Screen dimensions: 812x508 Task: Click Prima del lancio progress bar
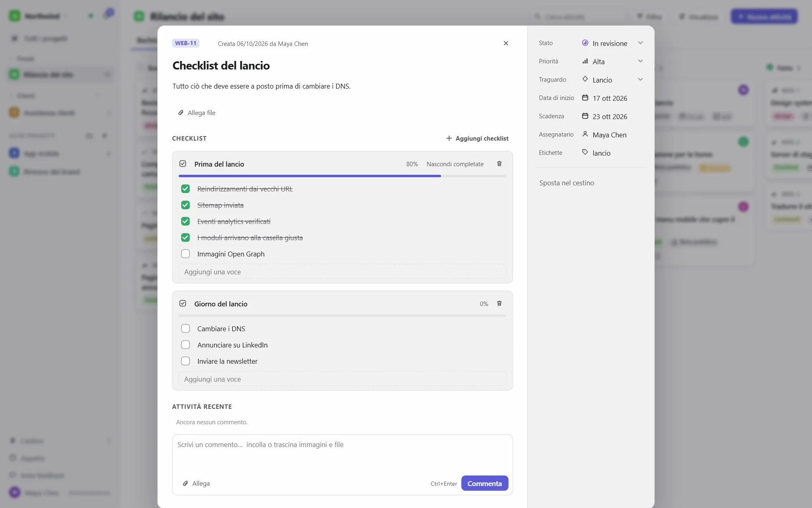click(x=342, y=176)
